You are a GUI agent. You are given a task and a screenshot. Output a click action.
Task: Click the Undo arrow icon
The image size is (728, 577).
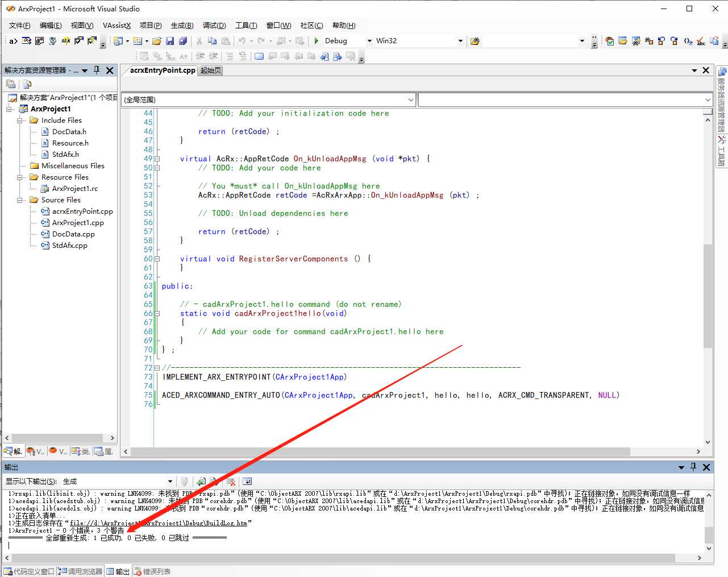click(242, 41)
